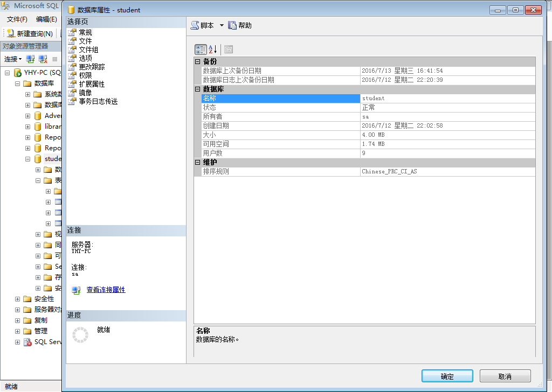Select the 用户数 property row
Image resolution: width=552 pixels, height=392 pixels.
[368, 153]
